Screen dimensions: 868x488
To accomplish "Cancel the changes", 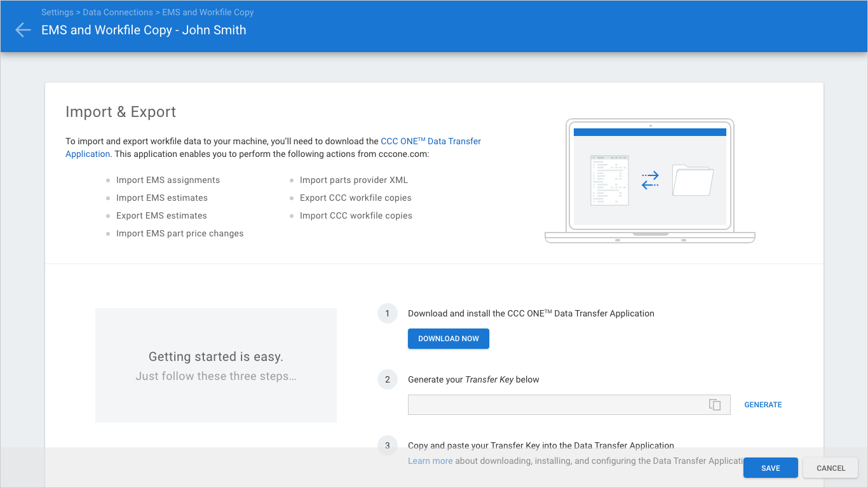I will (x=831, y=468).
